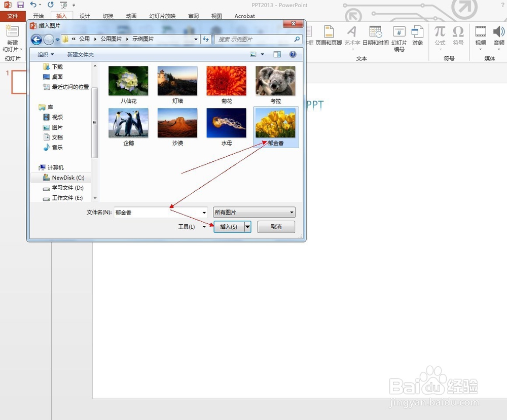Select 学习文件 (D:) drive

tap(63, 188)
